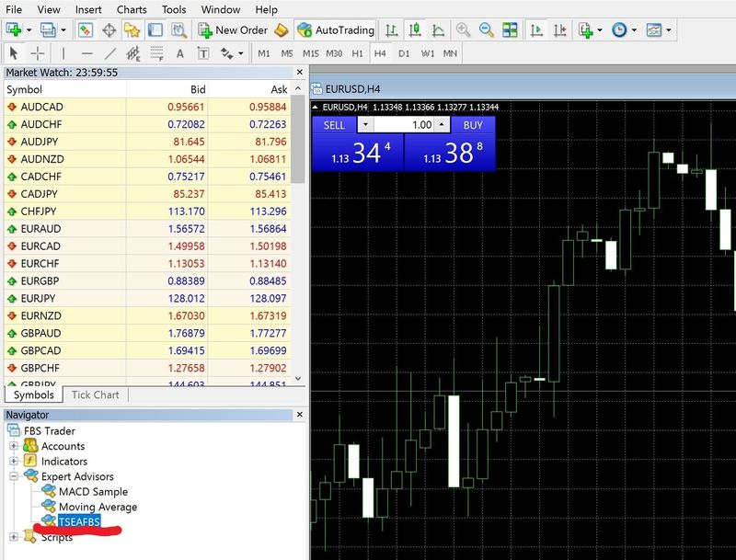Click the blue SELL button

[x=335, y=125]
